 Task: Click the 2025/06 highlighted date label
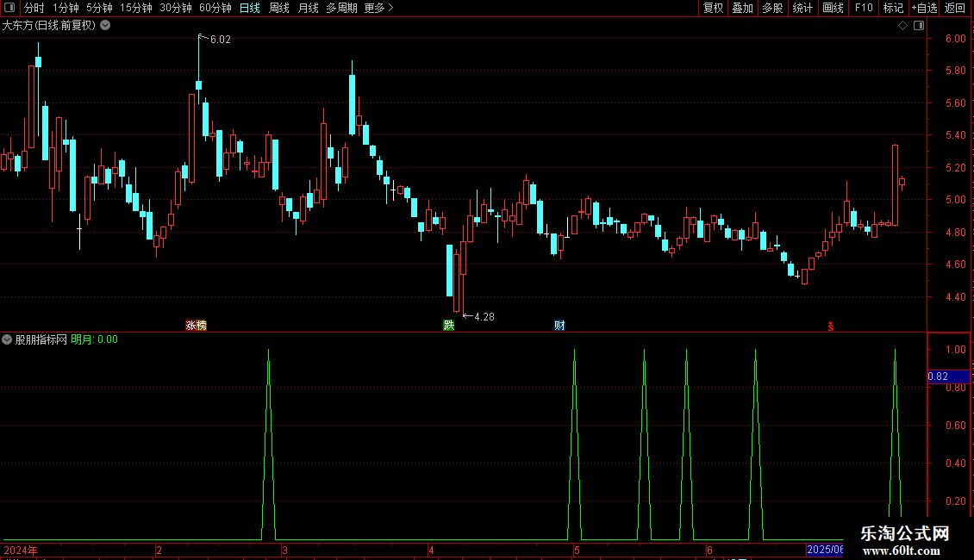824,550
